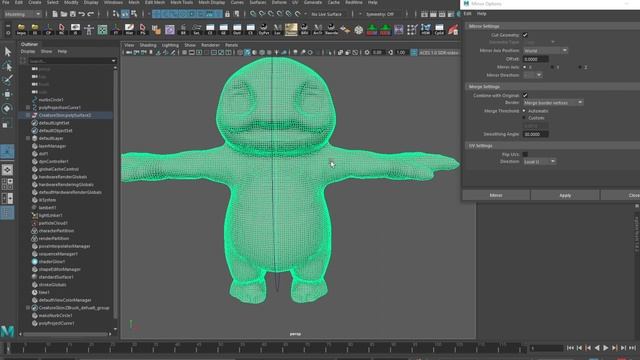Screen dimensions: 640x360
Task: Click the Undo arrow icon
Action: 82,14
